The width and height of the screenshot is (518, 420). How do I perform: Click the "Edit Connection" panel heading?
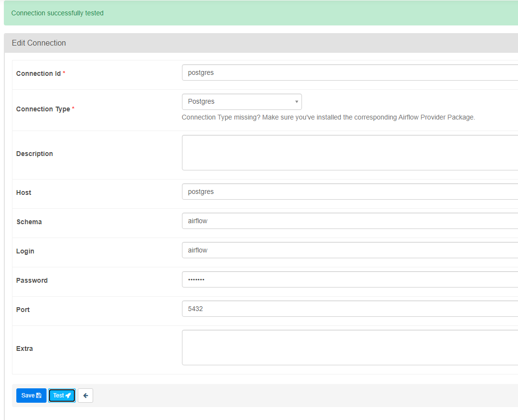[39, 43]
